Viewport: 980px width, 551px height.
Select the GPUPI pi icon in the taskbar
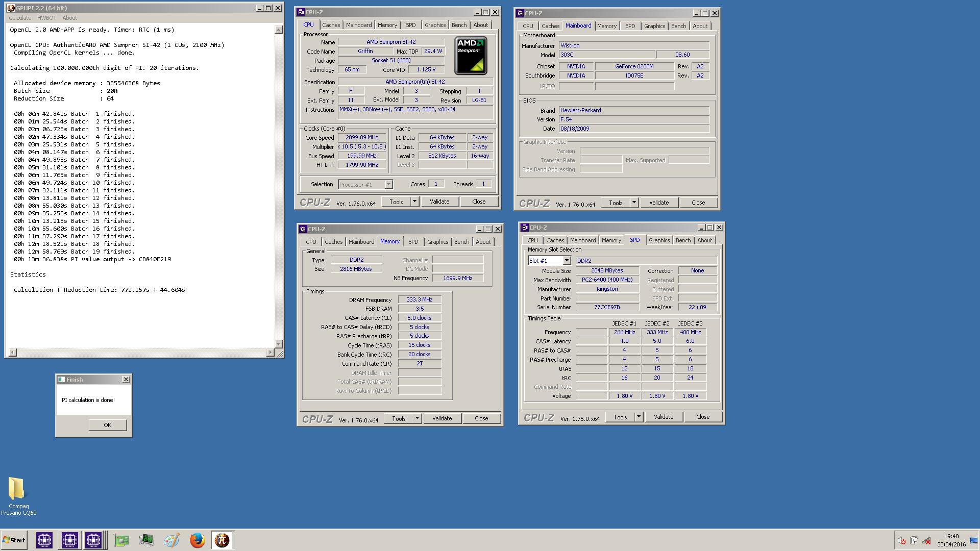pyautogui.click(x=222, y=540)
